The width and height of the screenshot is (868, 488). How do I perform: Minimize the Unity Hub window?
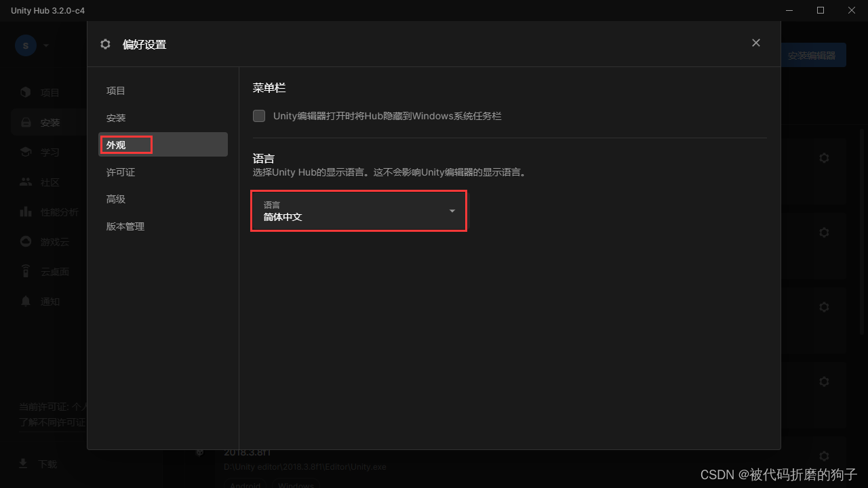pos(789,10)
